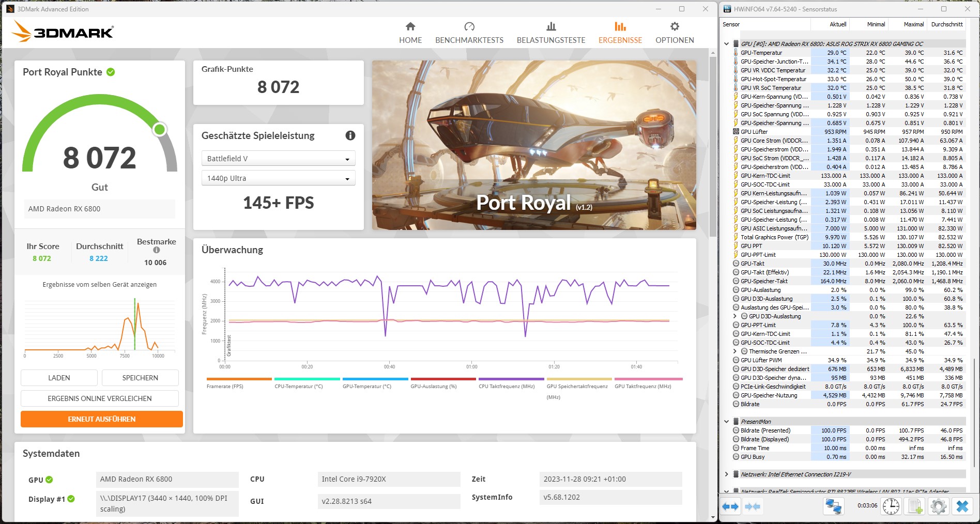
Task: Click the gear icon above OPTIONEN
Action: (x=675, y=26)
